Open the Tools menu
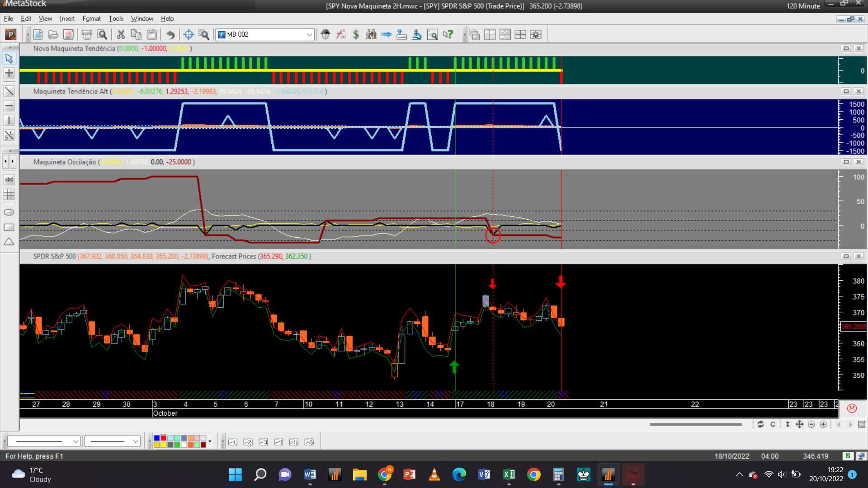Image resolution: width=868 pixels, height=488 pixels. click(116, 19)
